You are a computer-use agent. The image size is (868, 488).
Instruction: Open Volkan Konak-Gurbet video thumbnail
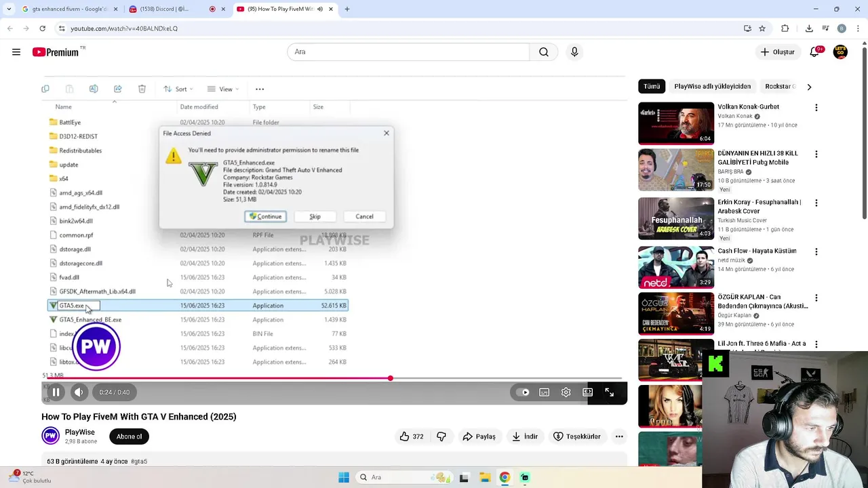pos(676,123)
